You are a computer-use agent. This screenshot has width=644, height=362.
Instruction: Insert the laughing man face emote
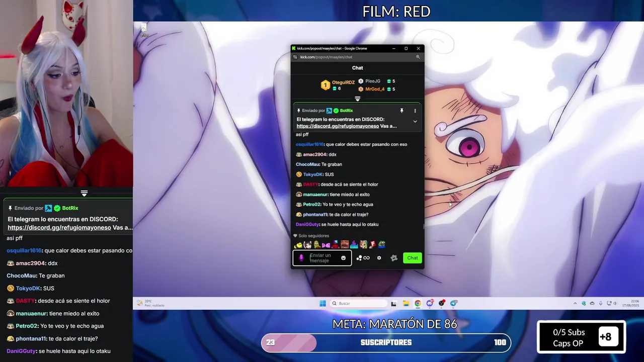(x=345, y=245)
